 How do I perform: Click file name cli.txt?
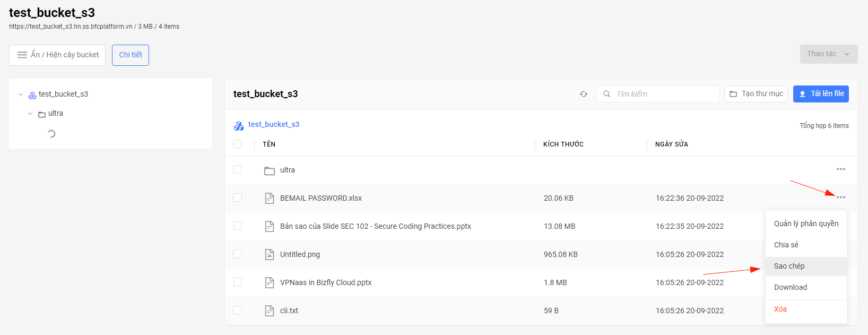[x=289, y=311]
